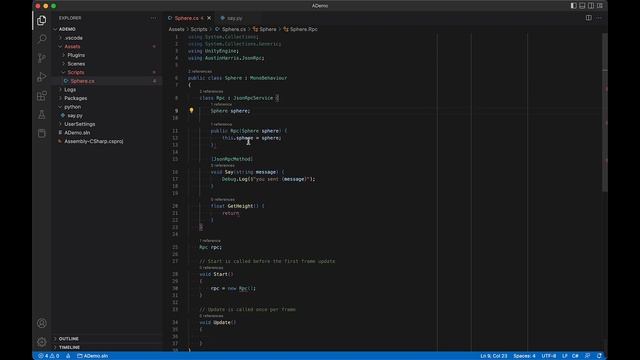Viewport: 640px width, 360px height.
Task: Change encoding via UTF-8 status item
Action: (549, 356)
